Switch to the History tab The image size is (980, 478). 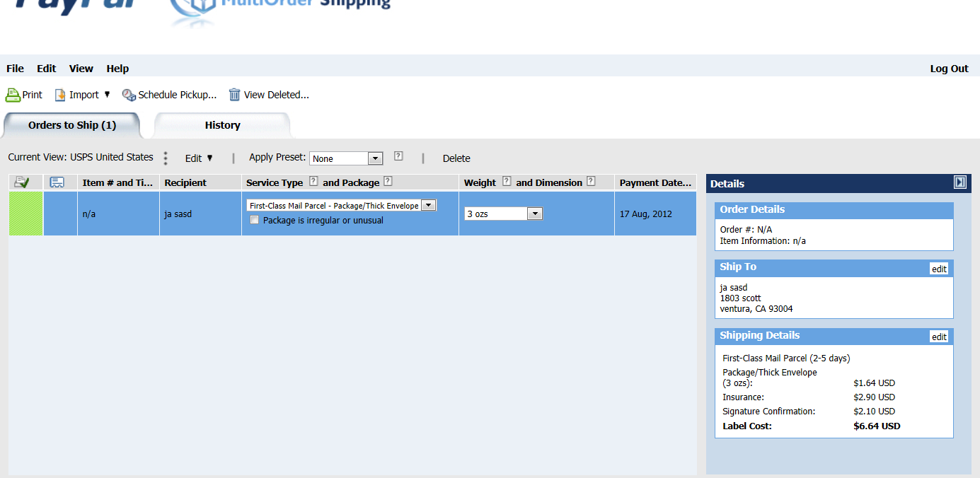pos(222,125)
